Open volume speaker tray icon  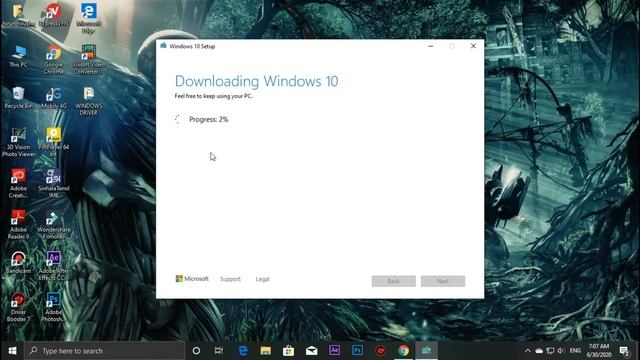(x=561, y=351)
